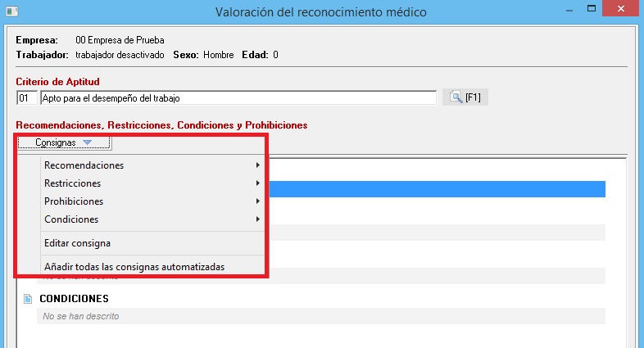Click the 'Apto para el desempeño del trabajo' field
Viewport: 644px width, 348px height.
tap(238, 98)
